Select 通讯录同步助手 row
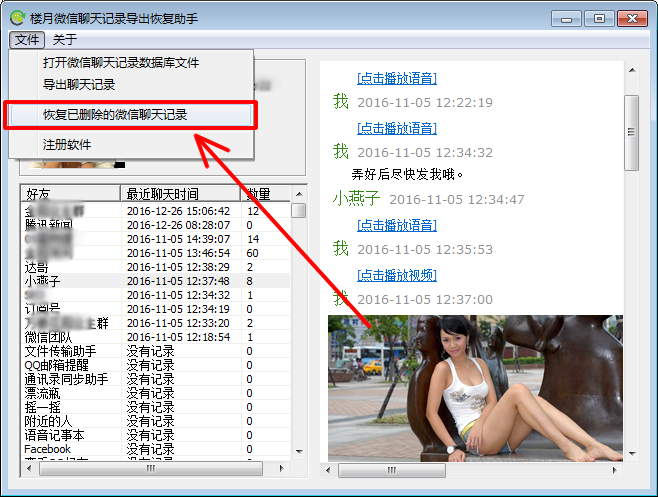This screenshot has height=497, width=658. click(x=156, y=379)
